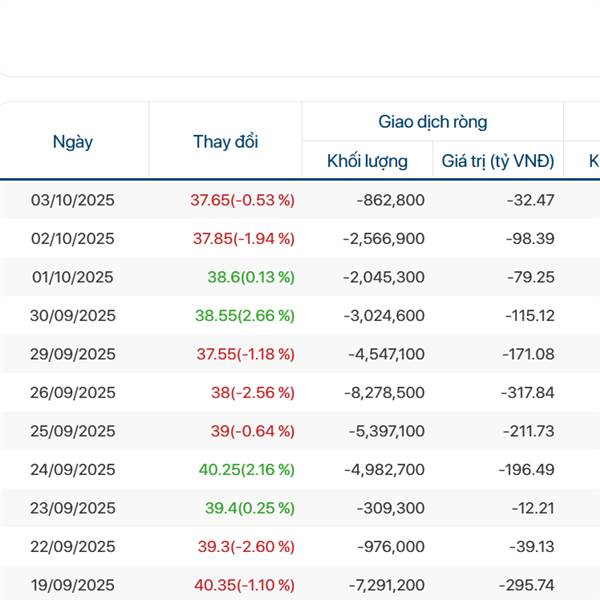Select the -2,566,900 volume cell
Image resolution: width=600 pixels, height=600 pixels.
383,238
